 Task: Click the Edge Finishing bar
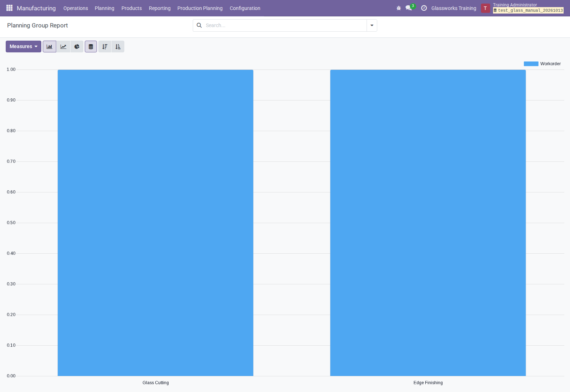(x=428, y=223)
